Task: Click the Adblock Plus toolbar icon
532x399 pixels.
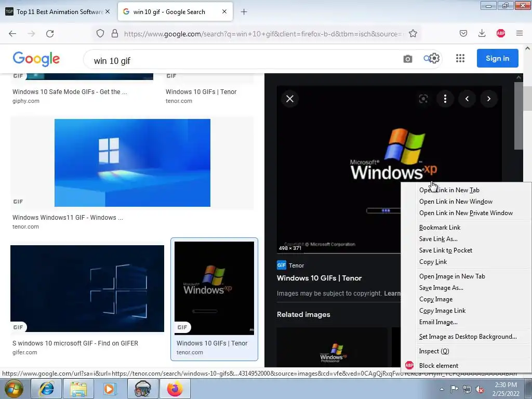Action: pos(501,33)
